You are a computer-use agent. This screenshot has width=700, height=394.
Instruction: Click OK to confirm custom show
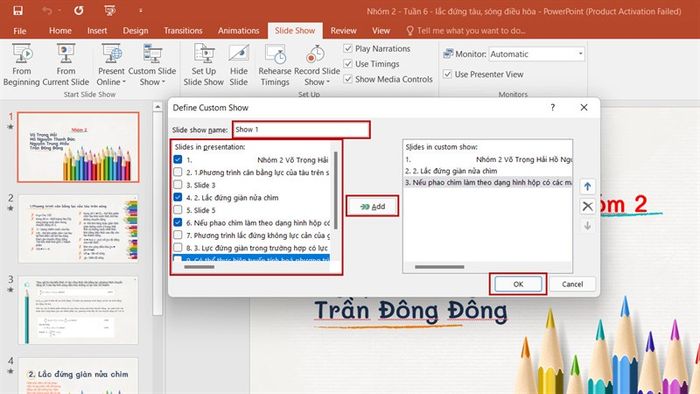point(518,284)
